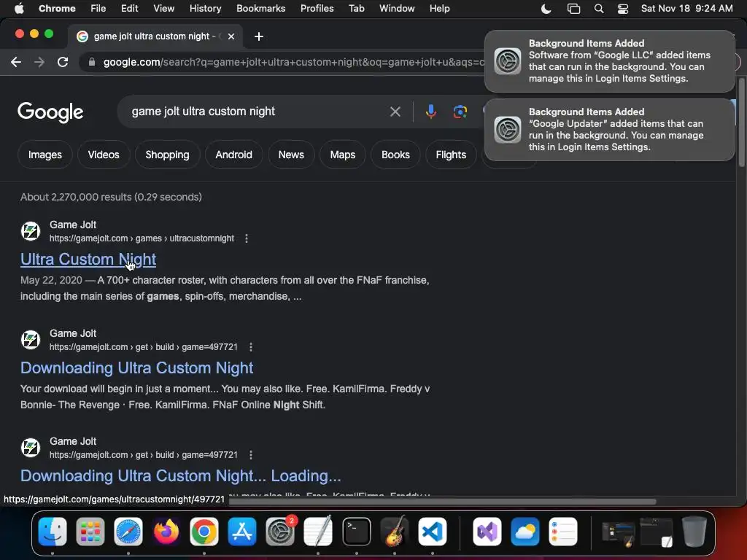
Task: Open the Profiles menu
Action: pyautogui.click(x=317, y=9)
